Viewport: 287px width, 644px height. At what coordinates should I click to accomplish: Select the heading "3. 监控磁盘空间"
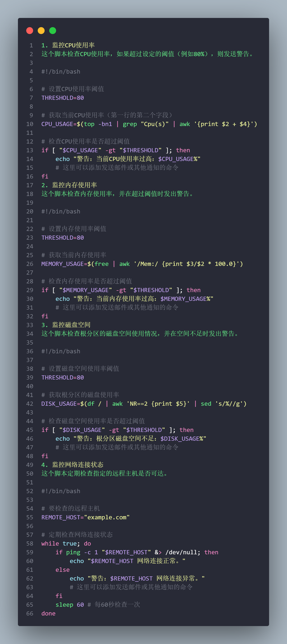66,325
